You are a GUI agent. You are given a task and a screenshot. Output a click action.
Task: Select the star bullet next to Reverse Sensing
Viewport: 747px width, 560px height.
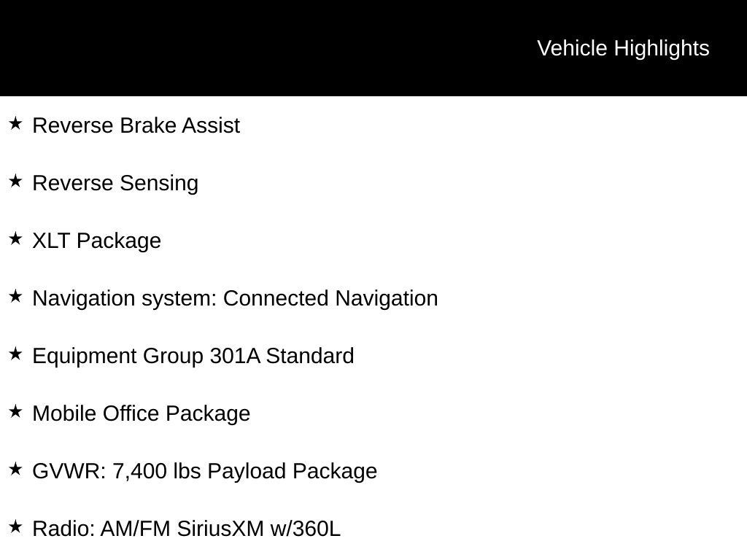click(15, 182)
